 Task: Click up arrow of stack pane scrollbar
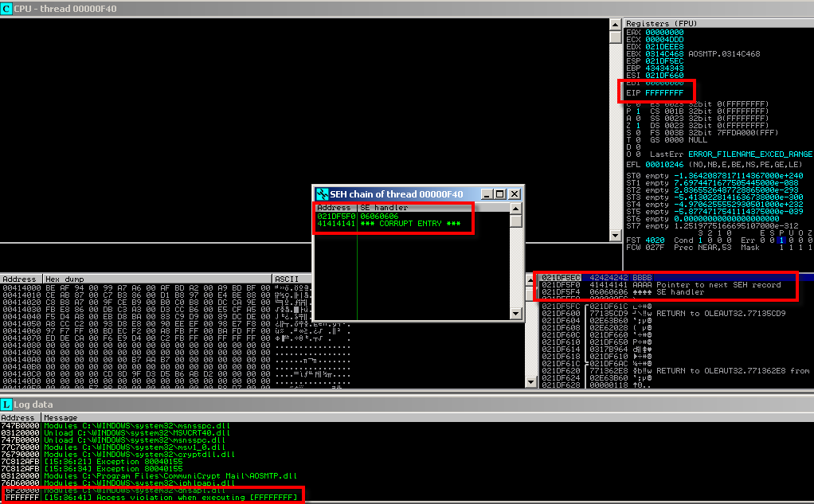coord(532,278)
